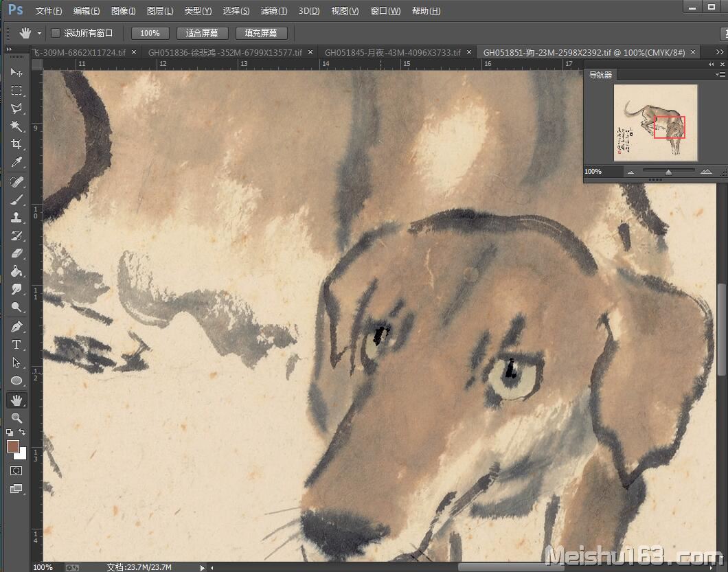Select the Pen tool

(16, 326)
